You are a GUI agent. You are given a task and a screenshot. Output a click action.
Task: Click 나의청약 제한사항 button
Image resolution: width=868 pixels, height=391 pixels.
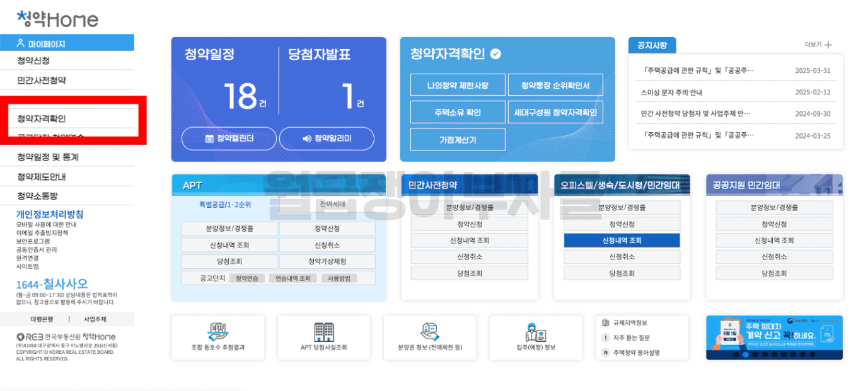pyautogui.click(x=458, y=85)
